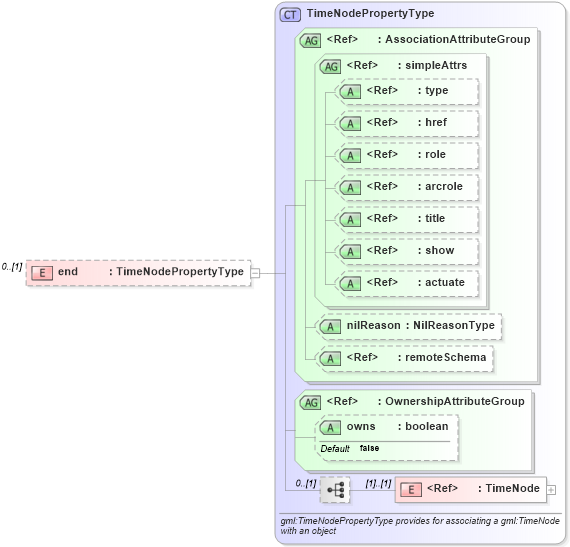Select the ': remoteSchema' attribute label

click(x=442, y=358)
